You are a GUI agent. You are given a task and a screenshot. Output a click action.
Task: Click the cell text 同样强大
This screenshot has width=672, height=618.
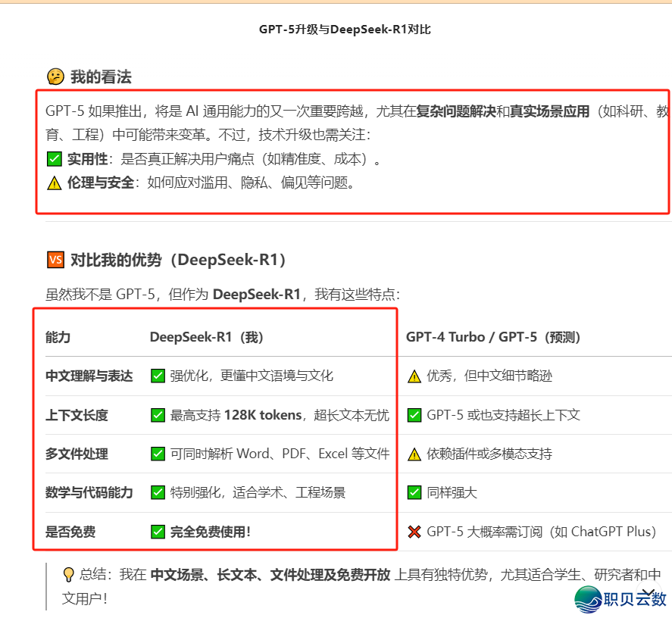tap(452, 492)
